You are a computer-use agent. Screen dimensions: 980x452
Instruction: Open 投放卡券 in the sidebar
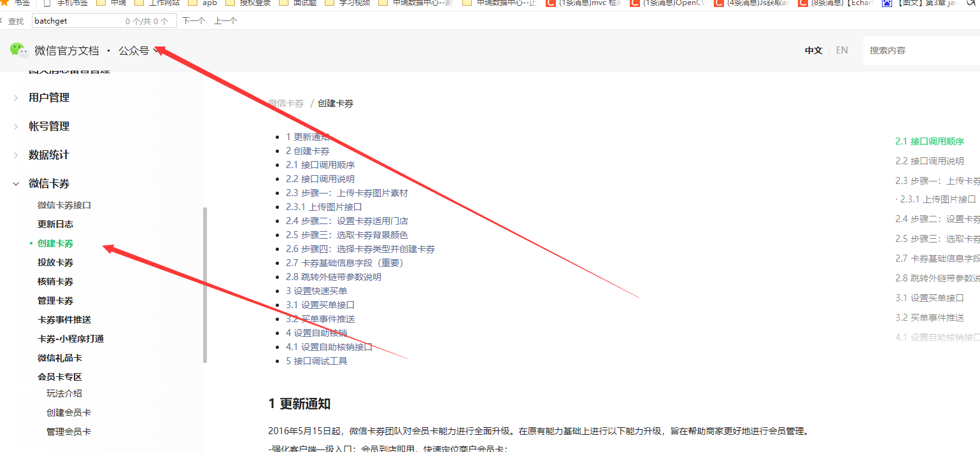55,262
